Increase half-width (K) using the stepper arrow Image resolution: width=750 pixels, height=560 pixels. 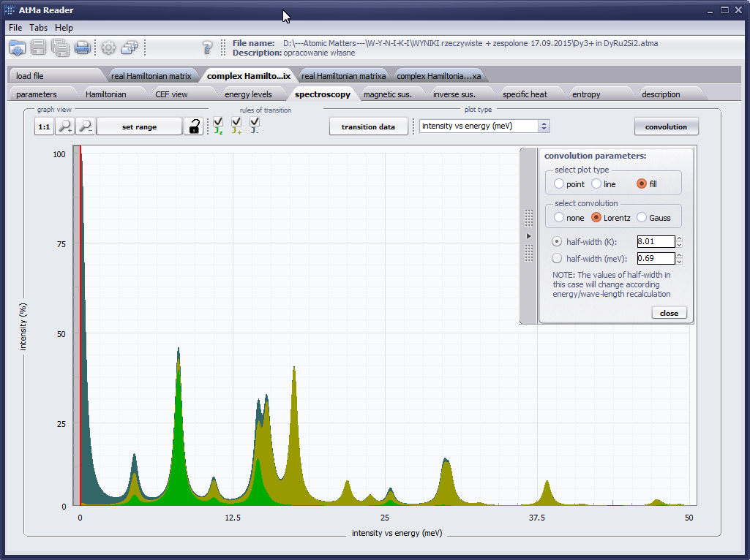(x=679, y=238)
